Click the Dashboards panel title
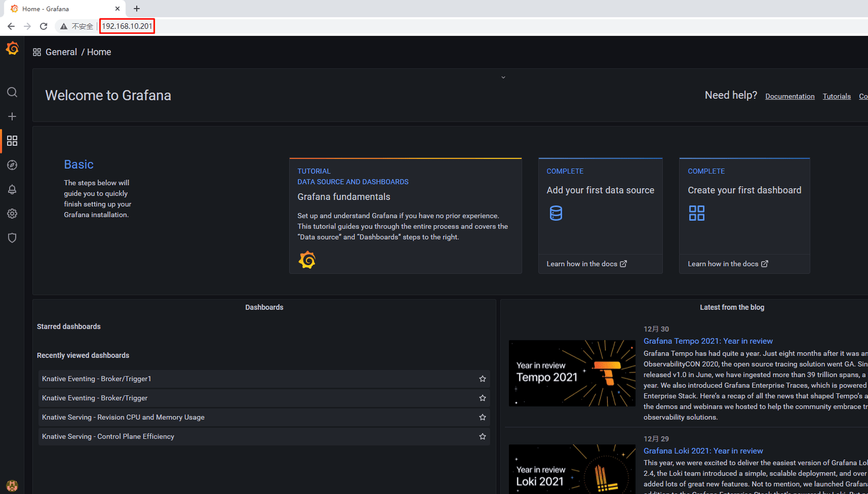Screen dimensions: 868x494 tap(264, 307)
